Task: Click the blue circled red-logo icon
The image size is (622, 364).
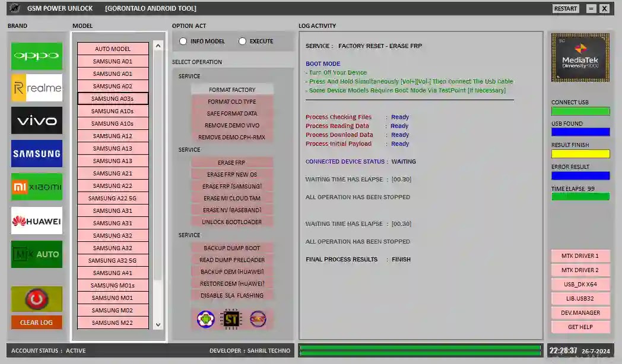Action: click(258, 320)
